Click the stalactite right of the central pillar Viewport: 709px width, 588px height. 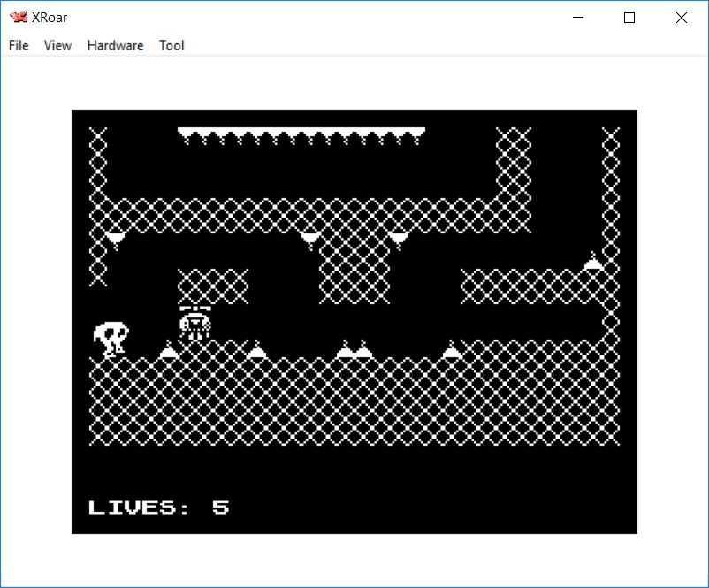click(399, 239)
